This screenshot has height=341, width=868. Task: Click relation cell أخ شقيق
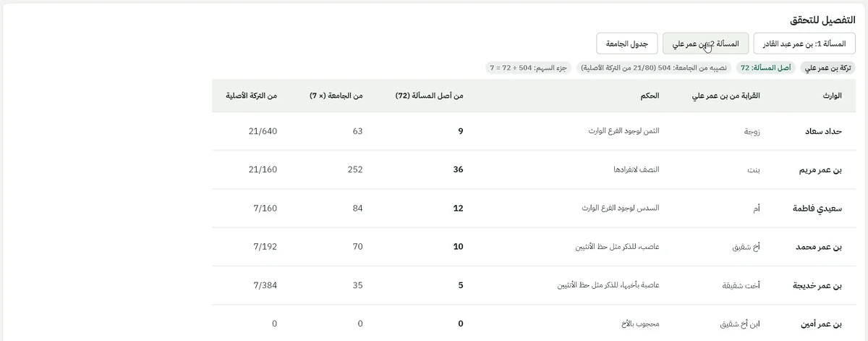click(747, 247)
